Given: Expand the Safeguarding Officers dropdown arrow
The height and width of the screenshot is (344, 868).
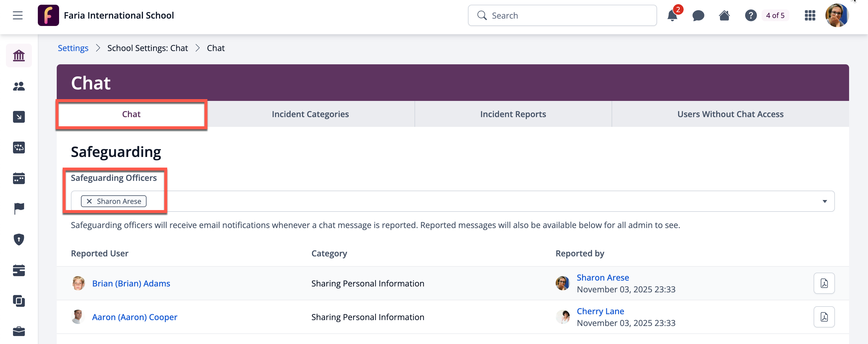Looking at the screenshot, I should click(x=824, y=201).
